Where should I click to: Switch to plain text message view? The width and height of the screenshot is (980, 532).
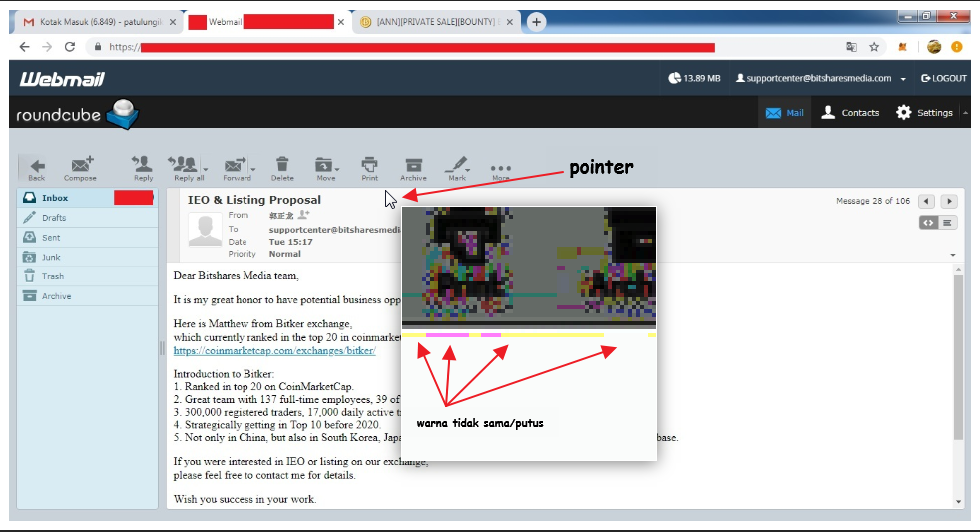pyautogui.click(x=947, y=223)
